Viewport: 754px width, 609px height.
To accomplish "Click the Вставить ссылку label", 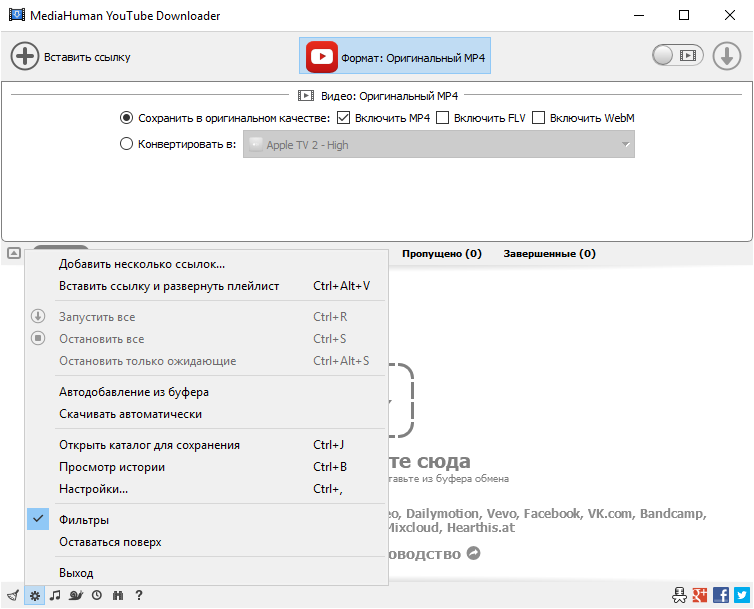I will [x=87, y=57].
